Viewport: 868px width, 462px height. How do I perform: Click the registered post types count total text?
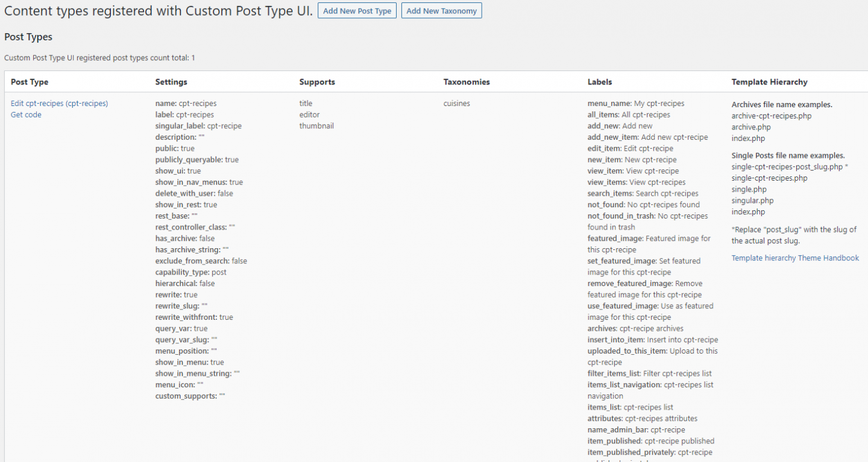point(99,58)
